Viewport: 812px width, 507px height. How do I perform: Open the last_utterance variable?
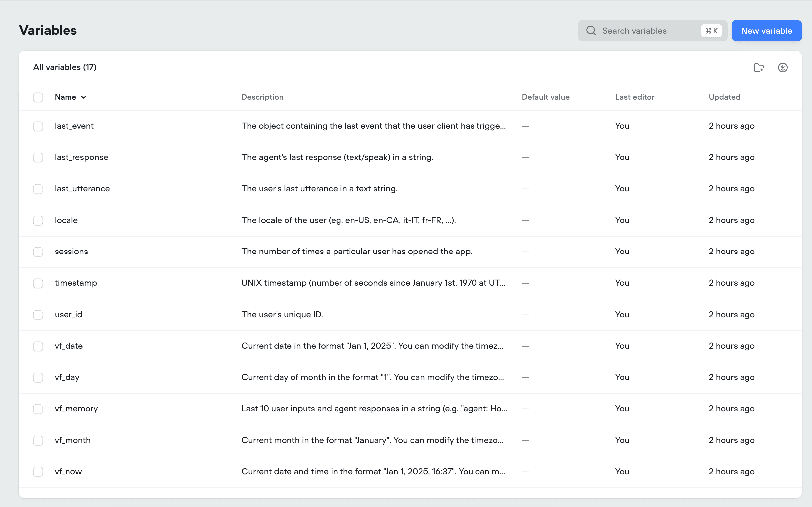pos(82,188)
